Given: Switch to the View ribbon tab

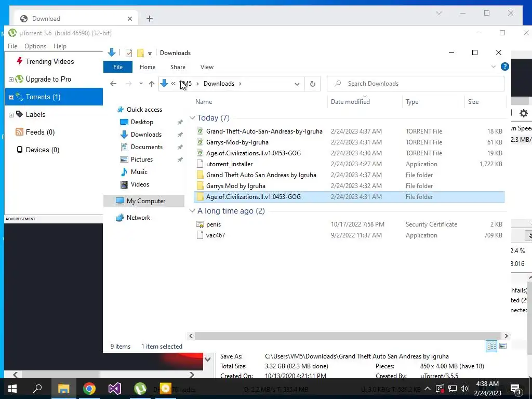Looking at the screenshot, I should [207, 67].
